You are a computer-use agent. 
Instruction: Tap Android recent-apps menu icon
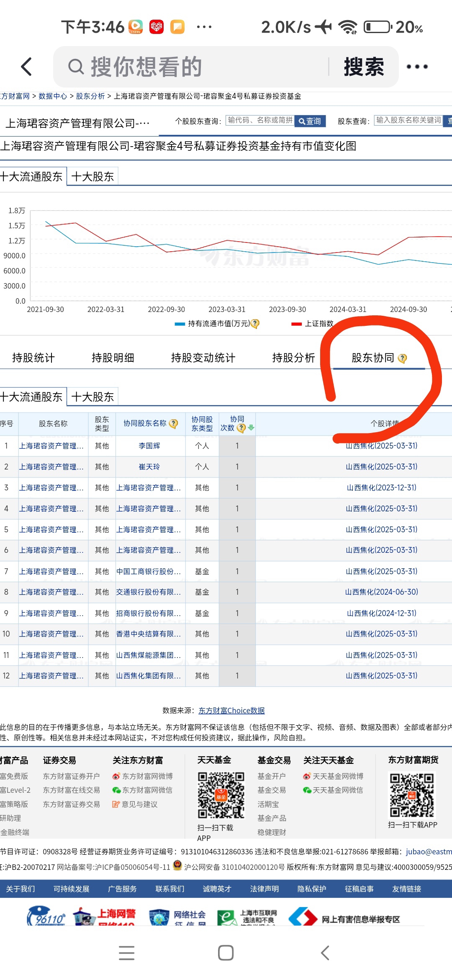coord(126,953)
